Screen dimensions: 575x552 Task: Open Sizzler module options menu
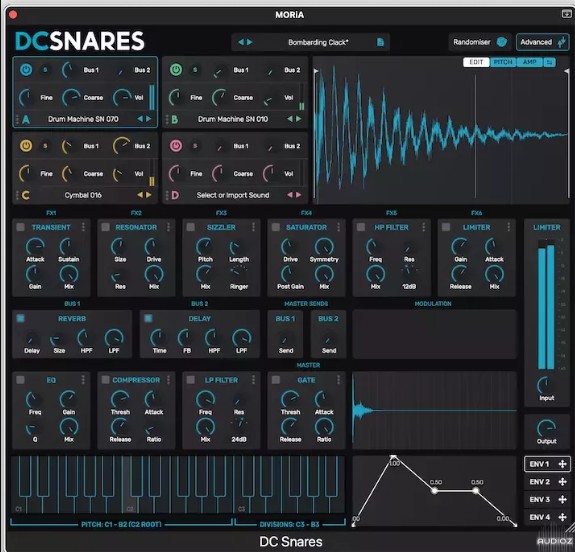coord(253,227)
